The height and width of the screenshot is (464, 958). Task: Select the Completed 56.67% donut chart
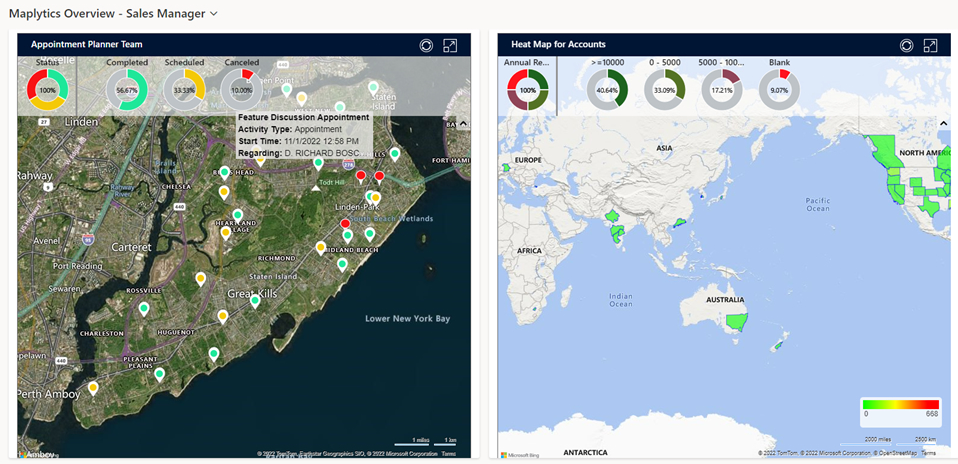pos(127,89)
